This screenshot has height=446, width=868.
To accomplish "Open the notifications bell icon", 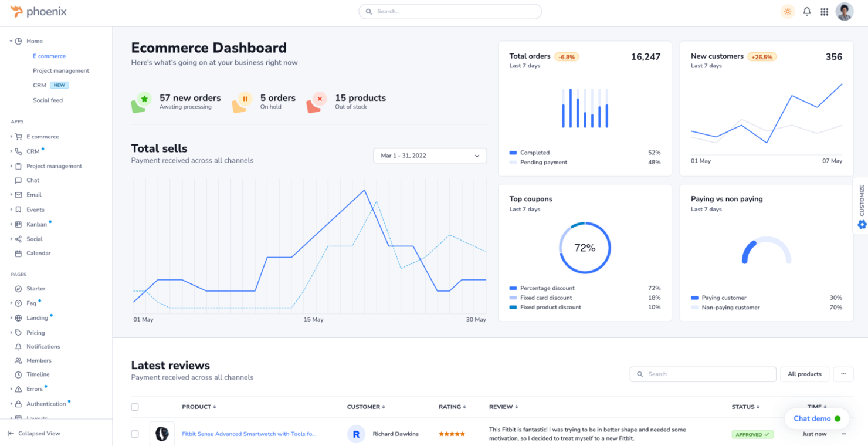I will (x=806, y=11).
